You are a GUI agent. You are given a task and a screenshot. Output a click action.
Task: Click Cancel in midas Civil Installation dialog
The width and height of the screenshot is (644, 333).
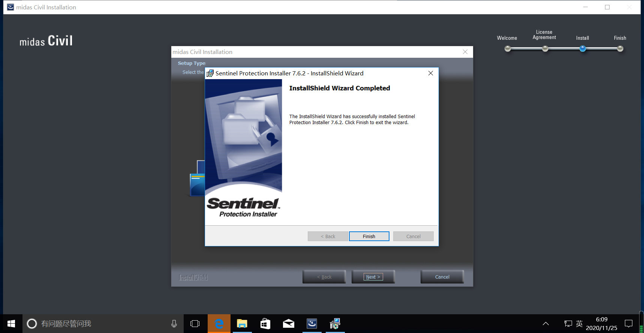coord(442,277)
